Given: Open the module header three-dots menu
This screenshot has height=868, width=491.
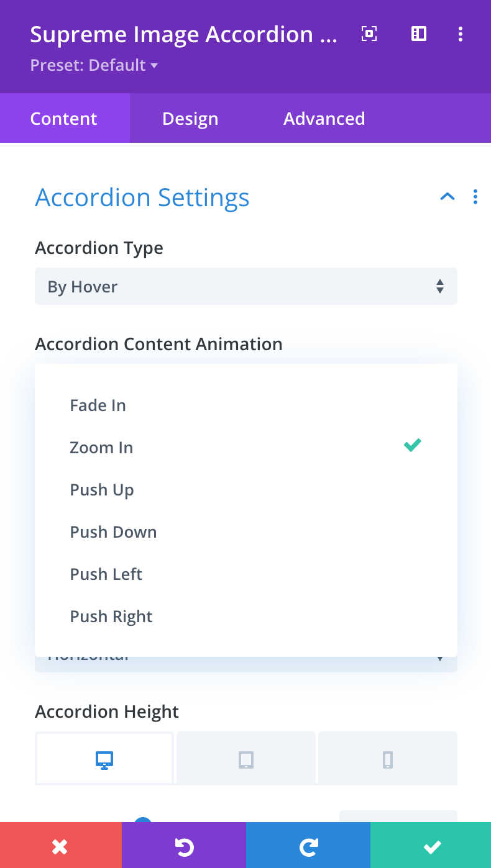Looking at the screenshot, I should click(460, 34).
